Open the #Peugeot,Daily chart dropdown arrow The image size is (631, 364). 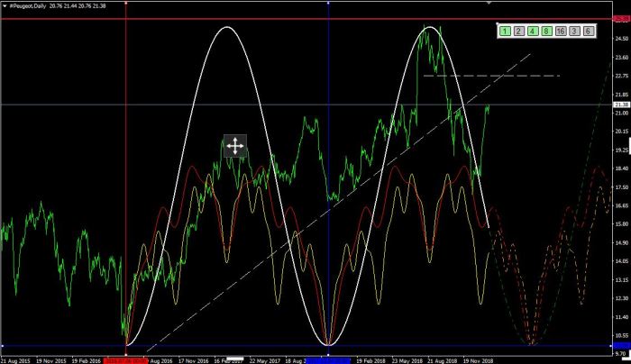tap(5, 5)
